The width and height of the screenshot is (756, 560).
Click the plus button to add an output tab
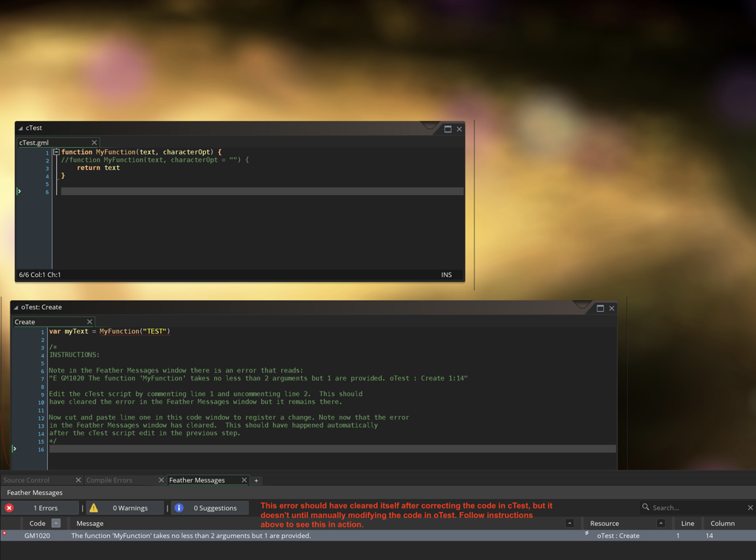[x=256, y=480]
